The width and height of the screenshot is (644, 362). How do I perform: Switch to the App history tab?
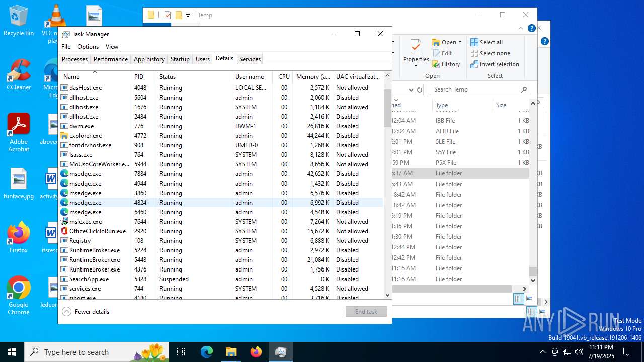click(149, 59)
